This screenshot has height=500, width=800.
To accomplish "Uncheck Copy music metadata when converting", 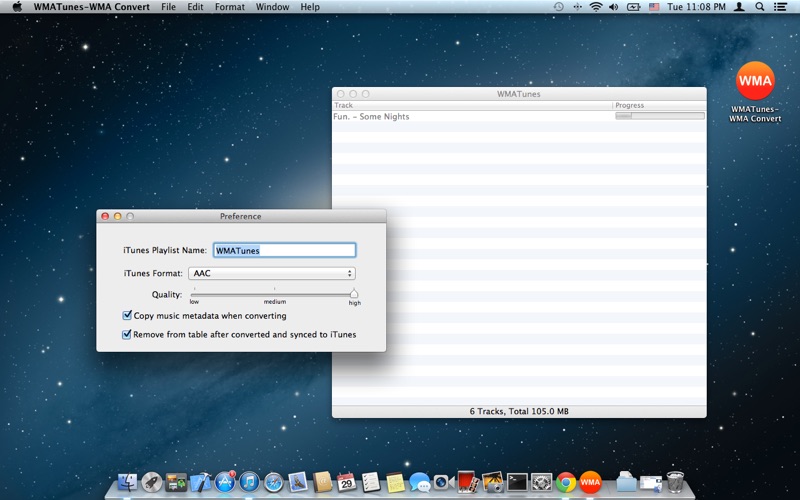I will pyautogui.click(x=127, y=315).
